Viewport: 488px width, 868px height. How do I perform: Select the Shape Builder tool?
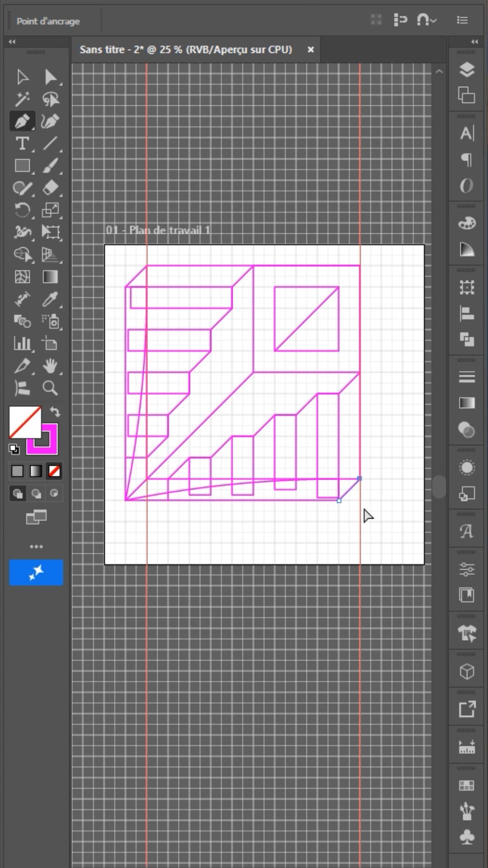pyautogui.click(x=22, y=255)
